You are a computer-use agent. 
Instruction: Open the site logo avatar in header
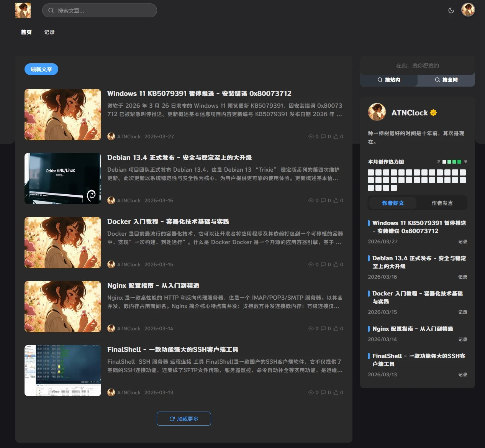(x=23, y=10)
